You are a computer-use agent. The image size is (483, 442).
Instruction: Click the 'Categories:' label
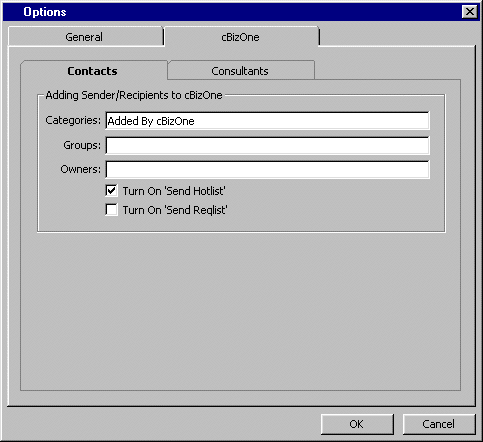[x=73, y=120]
